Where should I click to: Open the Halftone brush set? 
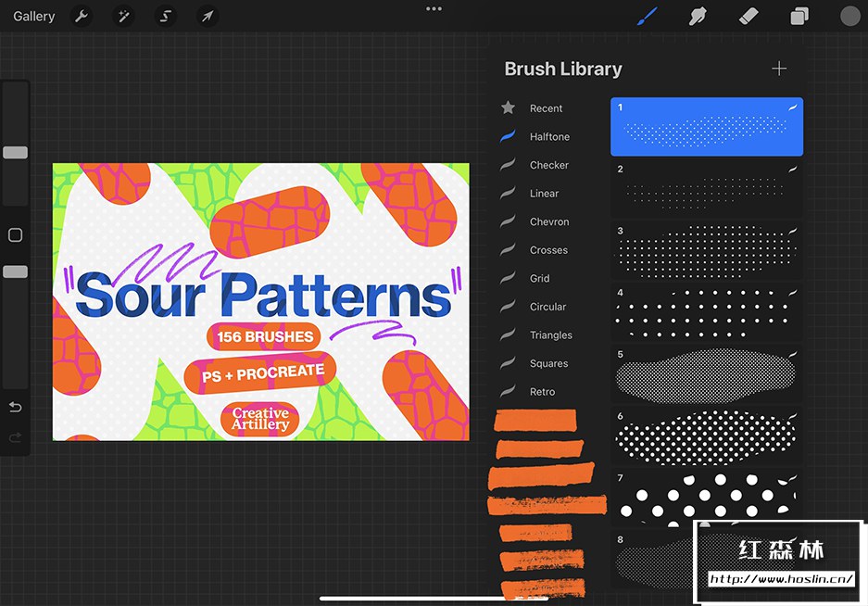pos(549,136)
